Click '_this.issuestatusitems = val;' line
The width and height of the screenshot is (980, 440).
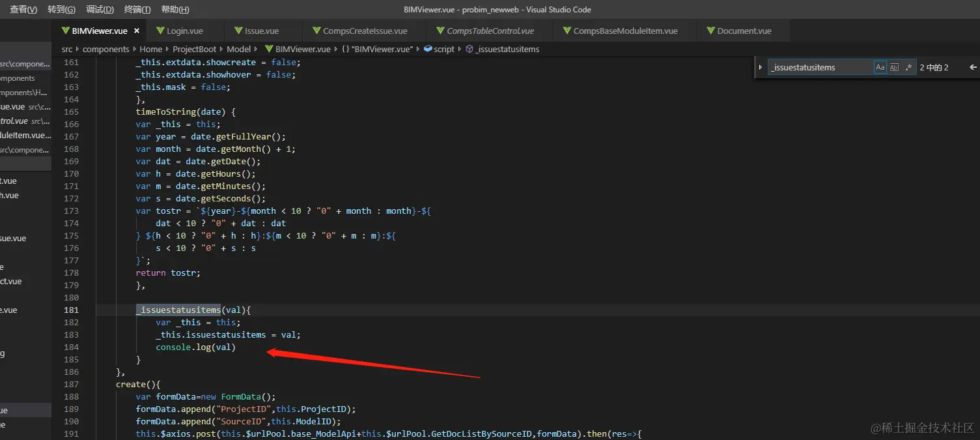[x=228, y=334]
